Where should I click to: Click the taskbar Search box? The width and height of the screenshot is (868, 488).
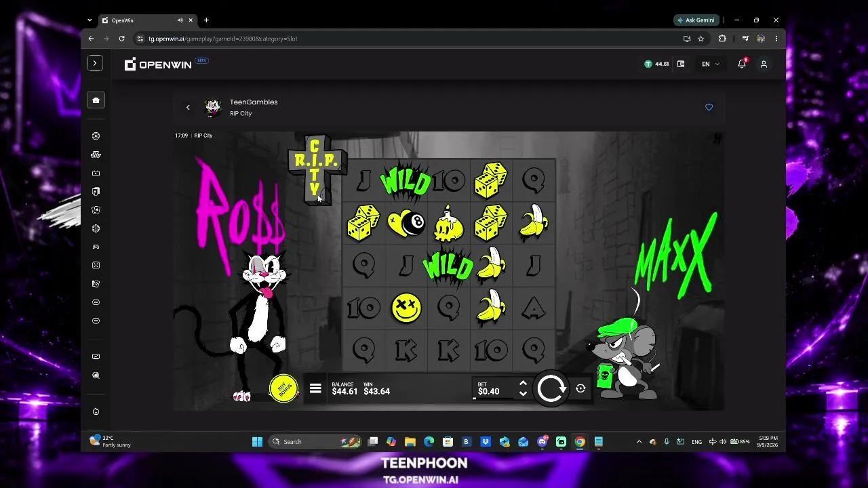coord(315,441)
